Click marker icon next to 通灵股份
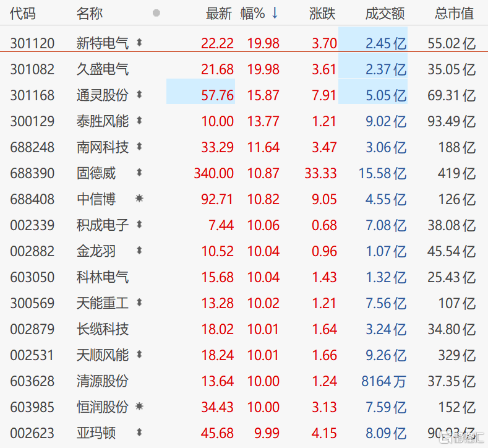This screenshot has height=448, width=488. click(139, 94)
